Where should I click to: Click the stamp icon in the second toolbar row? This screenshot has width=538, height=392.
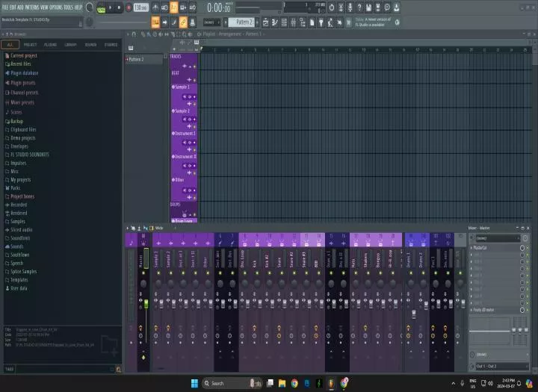[x=193, y=22]
